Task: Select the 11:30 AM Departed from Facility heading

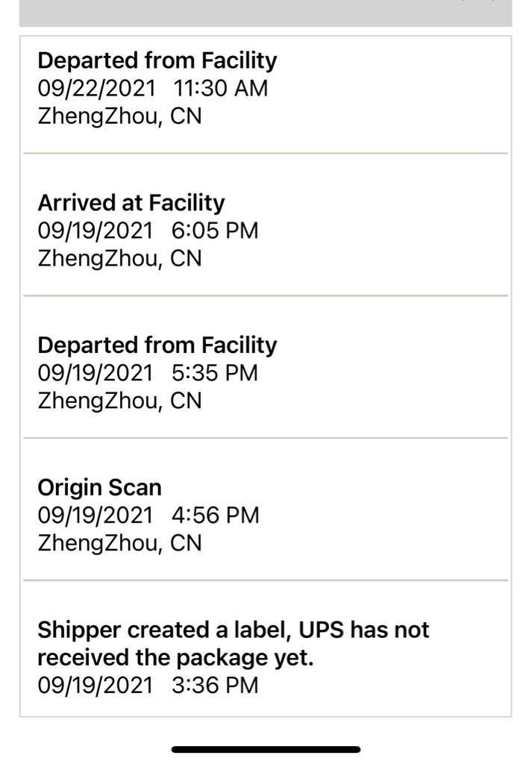Action: (157, 60)
